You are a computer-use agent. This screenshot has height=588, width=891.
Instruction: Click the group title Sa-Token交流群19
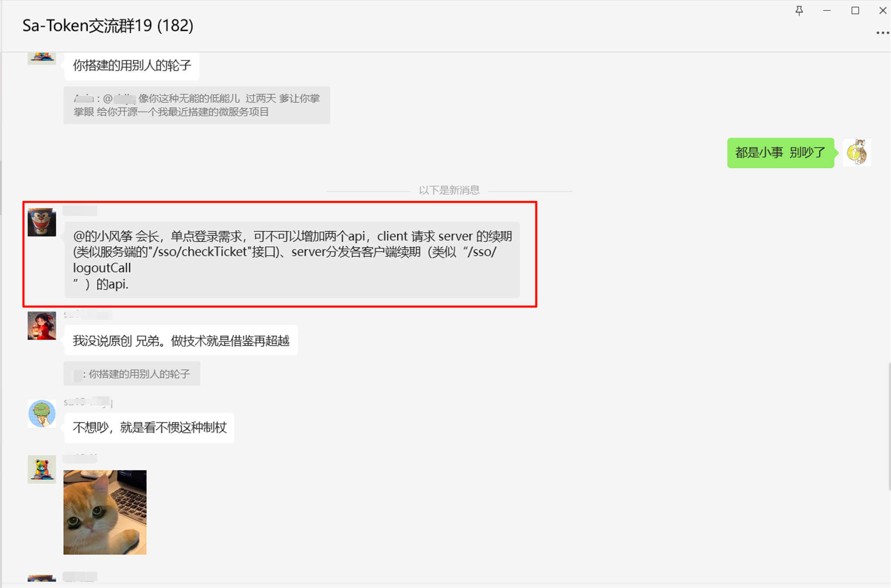tap(108, 26)
